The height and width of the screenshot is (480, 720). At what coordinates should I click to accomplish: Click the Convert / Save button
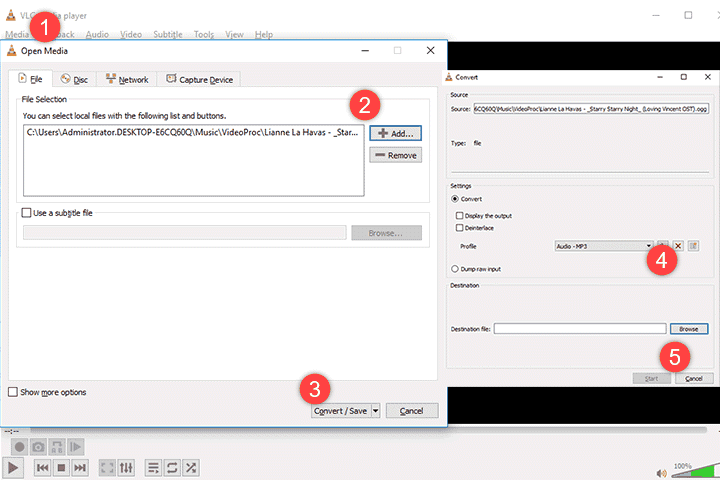[341, 411]
